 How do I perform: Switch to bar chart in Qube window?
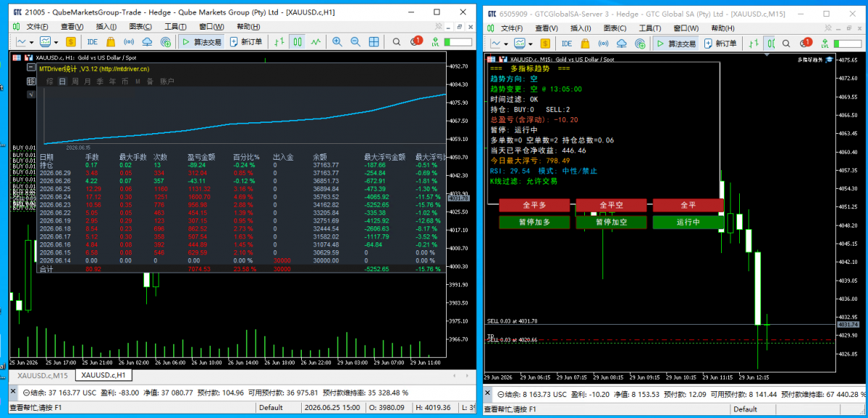[x=280, y=42]
